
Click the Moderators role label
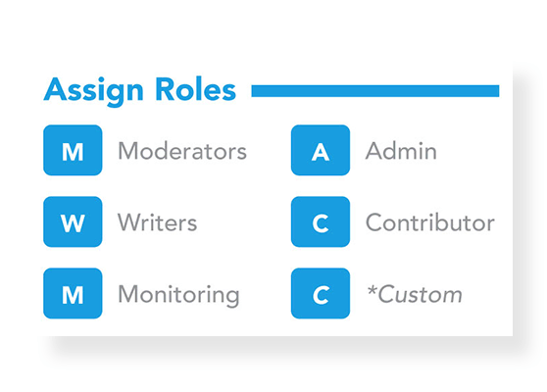coord(182,151)
